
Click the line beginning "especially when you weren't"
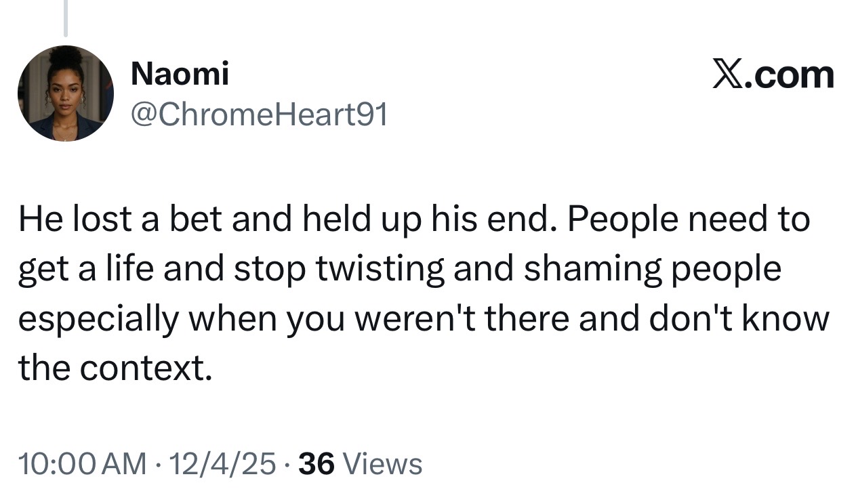coord(424,318)
